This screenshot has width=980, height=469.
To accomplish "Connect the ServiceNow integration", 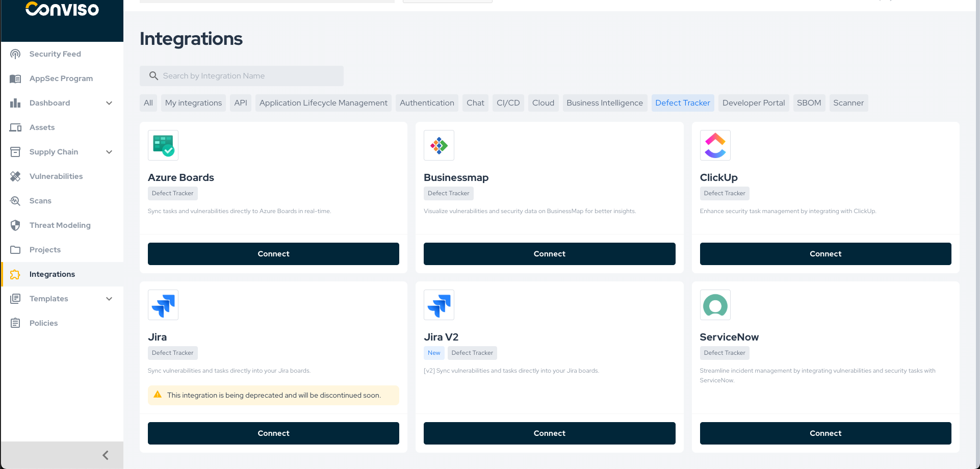I will point(826,433).
